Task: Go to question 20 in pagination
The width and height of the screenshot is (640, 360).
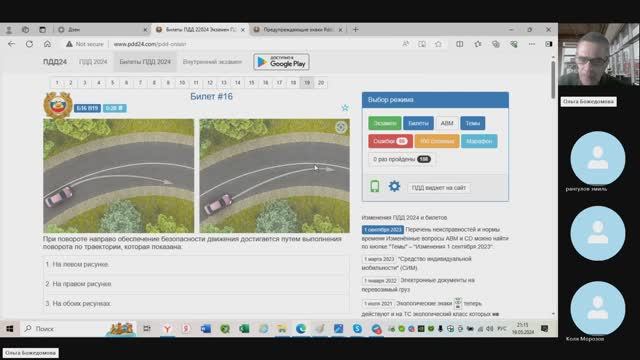Action: 321,83
